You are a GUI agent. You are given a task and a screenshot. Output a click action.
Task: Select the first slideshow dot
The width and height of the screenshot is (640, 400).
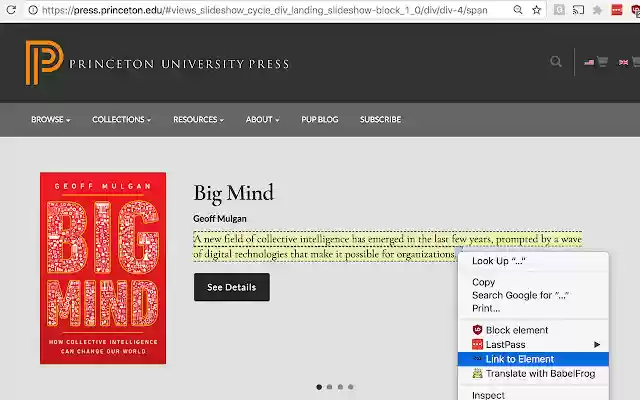[x=319, y=387]
